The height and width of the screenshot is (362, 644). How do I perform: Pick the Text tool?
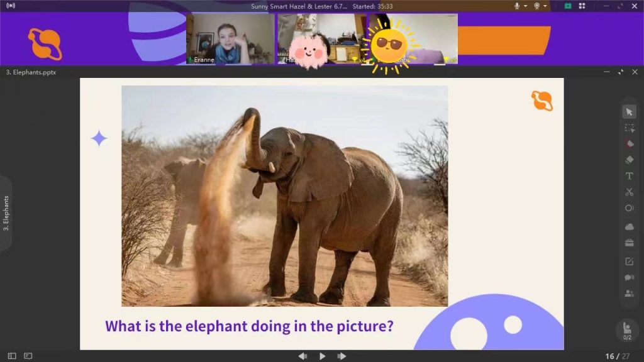(x=629, y=176)
